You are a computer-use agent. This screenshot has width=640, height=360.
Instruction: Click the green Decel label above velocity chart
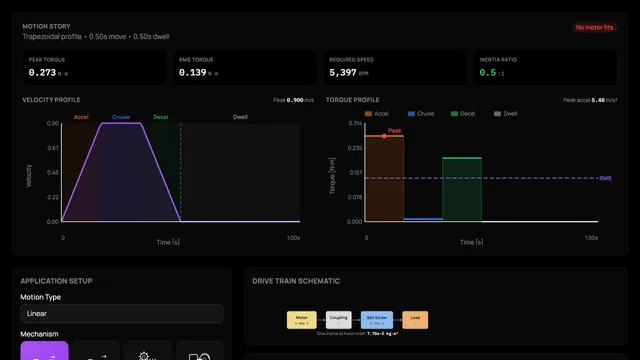pyautogui.click(x=160, y=117)
